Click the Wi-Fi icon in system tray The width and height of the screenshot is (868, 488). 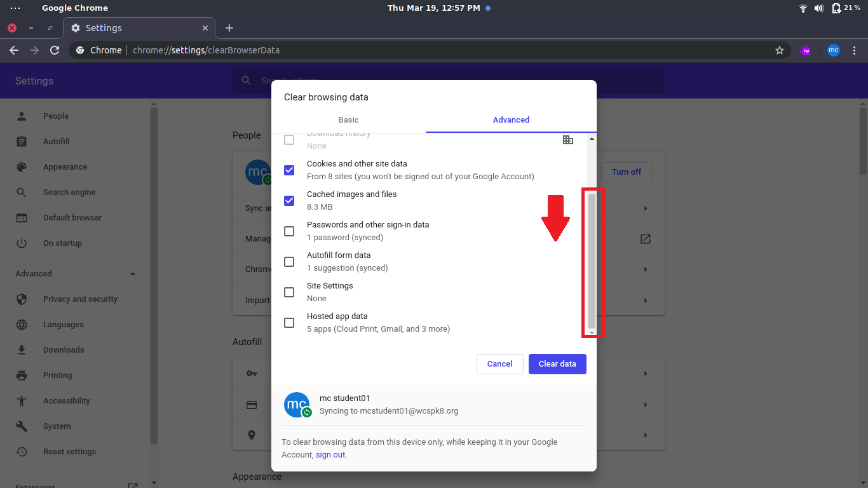point(803,8)
